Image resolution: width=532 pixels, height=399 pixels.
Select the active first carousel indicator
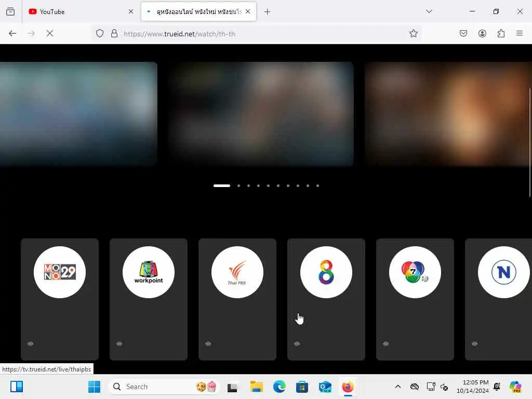222,185
